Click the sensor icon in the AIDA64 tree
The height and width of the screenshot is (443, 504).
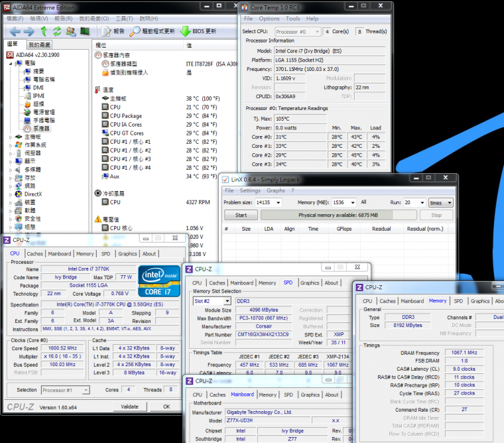[27, 129]
